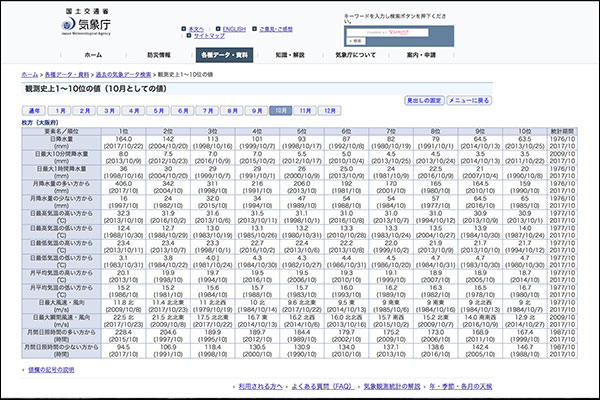
Task: Open the サイトマップ link
Action: [x=207, y=36]
